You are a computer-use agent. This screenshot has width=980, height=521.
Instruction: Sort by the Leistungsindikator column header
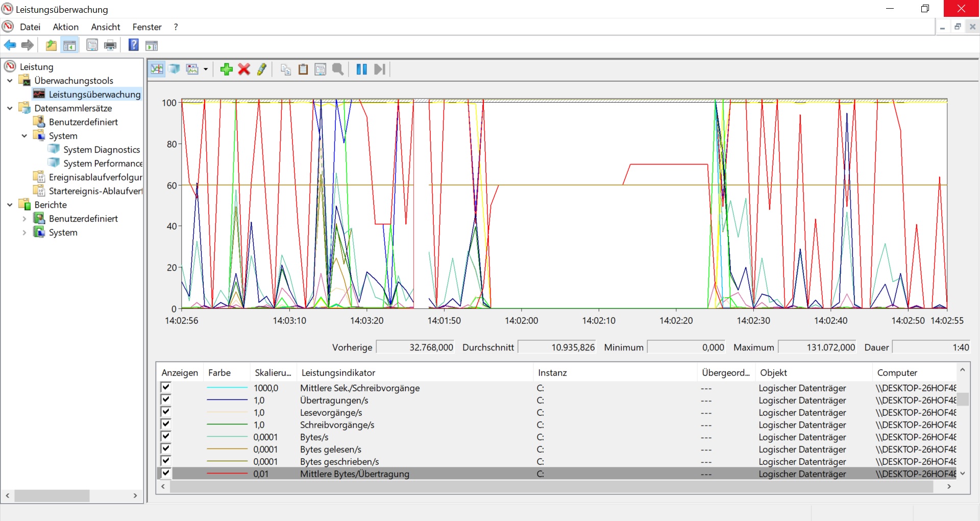414,373
